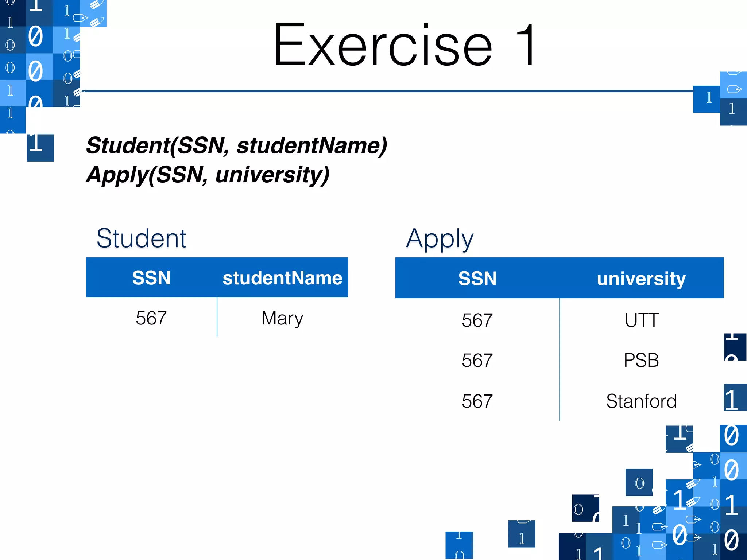
Task: Select the PSB cell
Action: pos(641,360)
